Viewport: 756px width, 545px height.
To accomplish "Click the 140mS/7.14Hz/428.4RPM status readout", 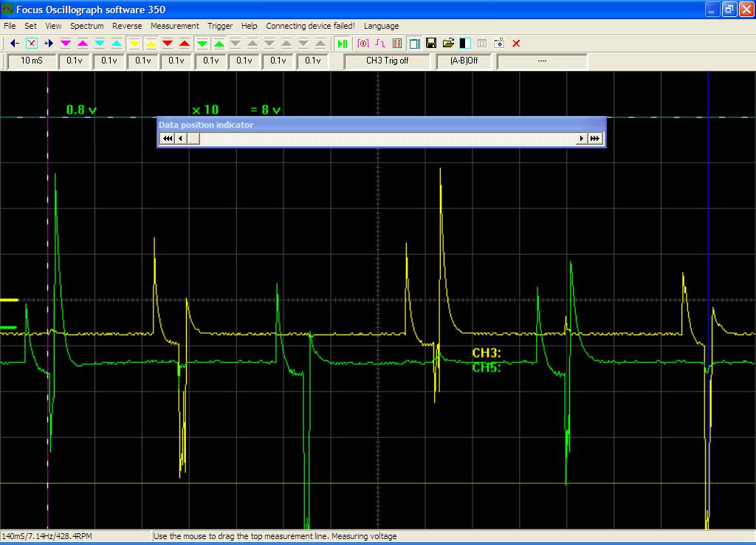I will coord(47,536).
